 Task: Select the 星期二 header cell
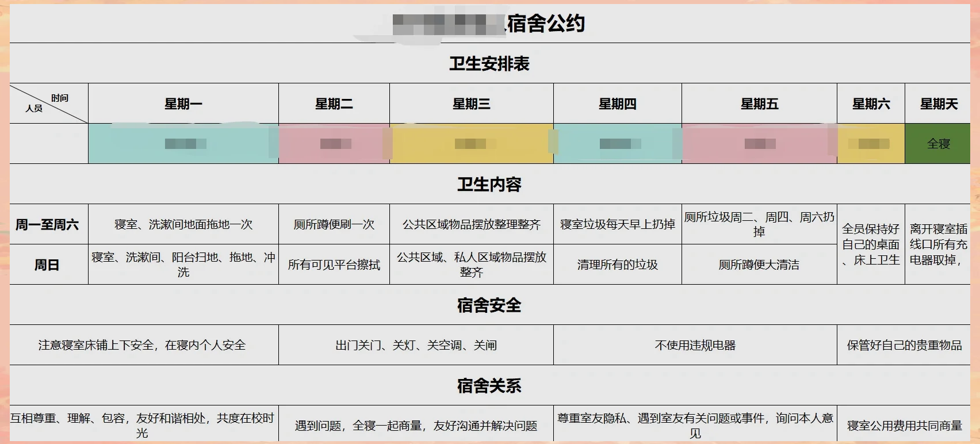coord(334,104)
